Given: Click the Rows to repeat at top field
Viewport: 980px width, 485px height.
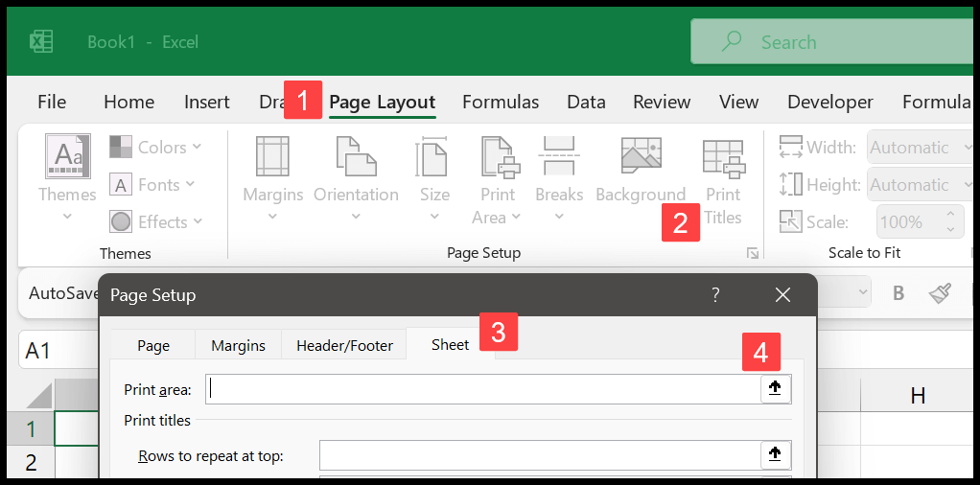Looking at the screenshot, I should pyautogui.click(x=540, y=455).
